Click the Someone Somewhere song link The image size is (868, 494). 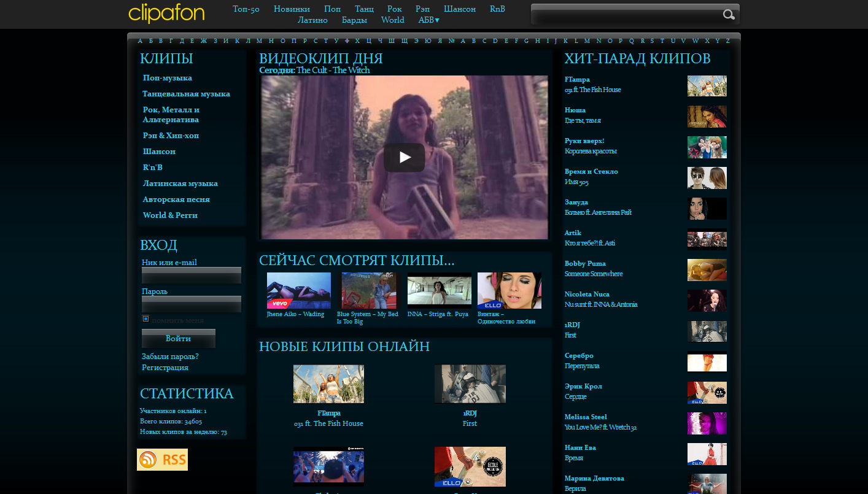[x=594, y=274]
